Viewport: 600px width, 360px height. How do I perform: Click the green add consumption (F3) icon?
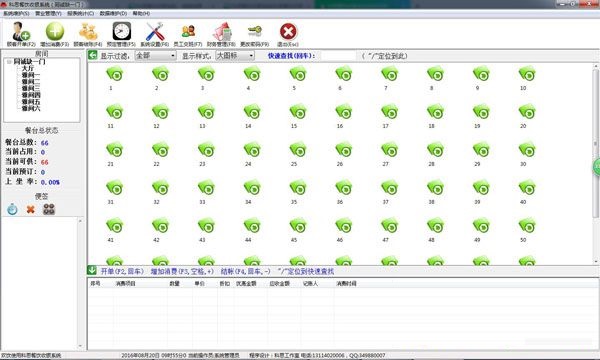click(x=55, y=32)
